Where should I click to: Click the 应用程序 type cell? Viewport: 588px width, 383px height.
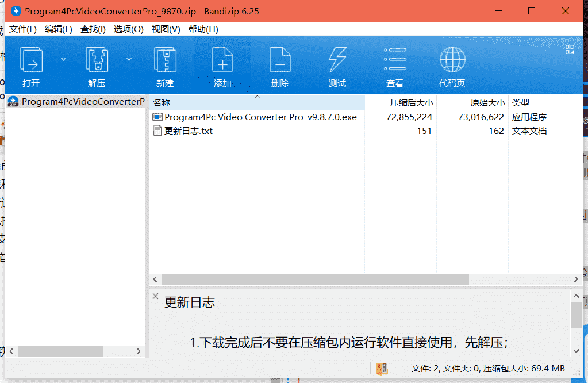[x=529, y=117]
